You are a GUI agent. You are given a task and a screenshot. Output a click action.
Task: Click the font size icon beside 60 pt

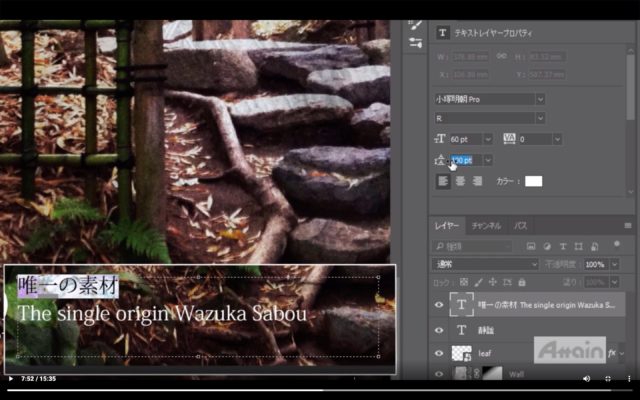click(x=440, y=139)
